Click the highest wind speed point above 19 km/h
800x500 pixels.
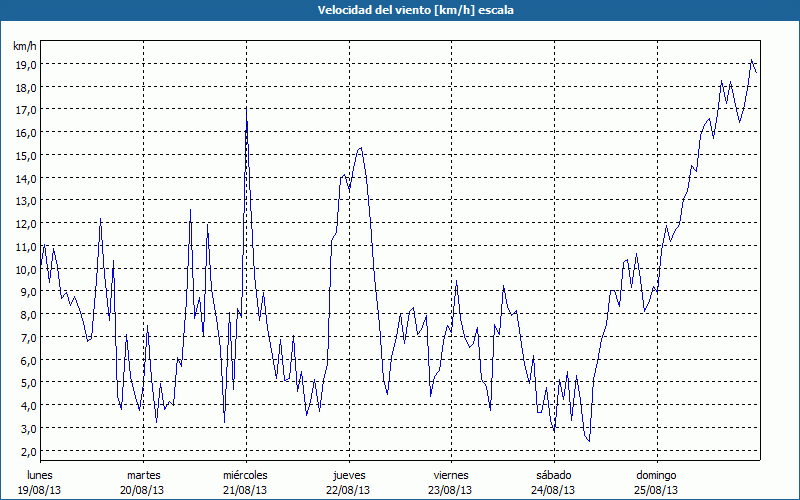click(751, 60)
